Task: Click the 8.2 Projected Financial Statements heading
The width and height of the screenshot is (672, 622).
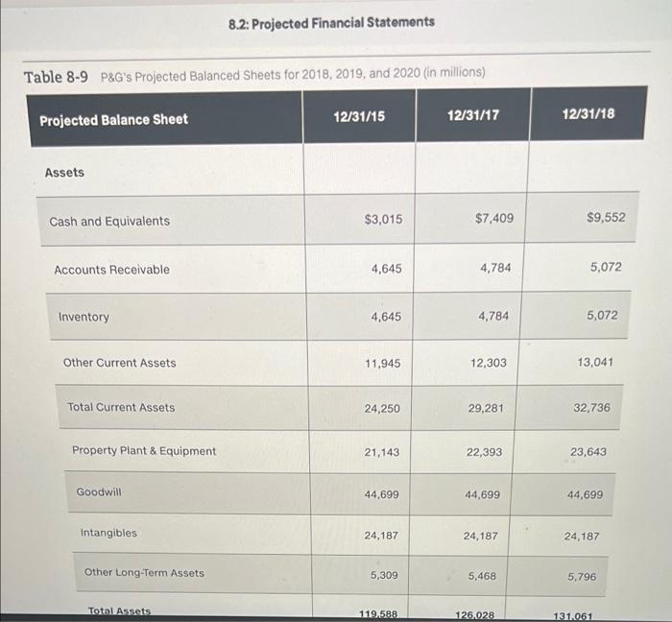Action: pyautogui.click(x=331, y=21)
